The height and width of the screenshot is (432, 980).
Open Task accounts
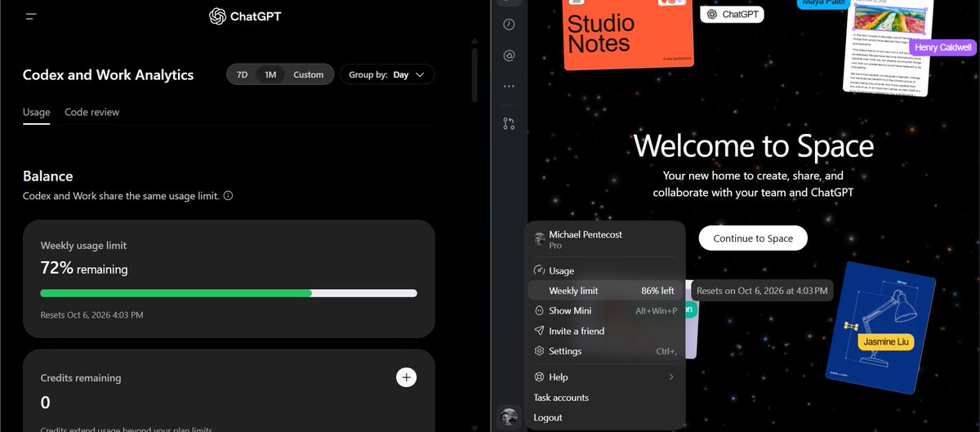coord(604,398)
